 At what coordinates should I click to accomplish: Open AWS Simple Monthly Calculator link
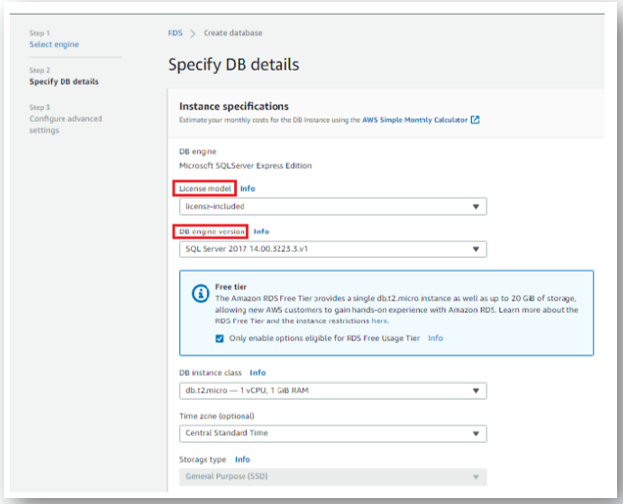coord(415,120)
